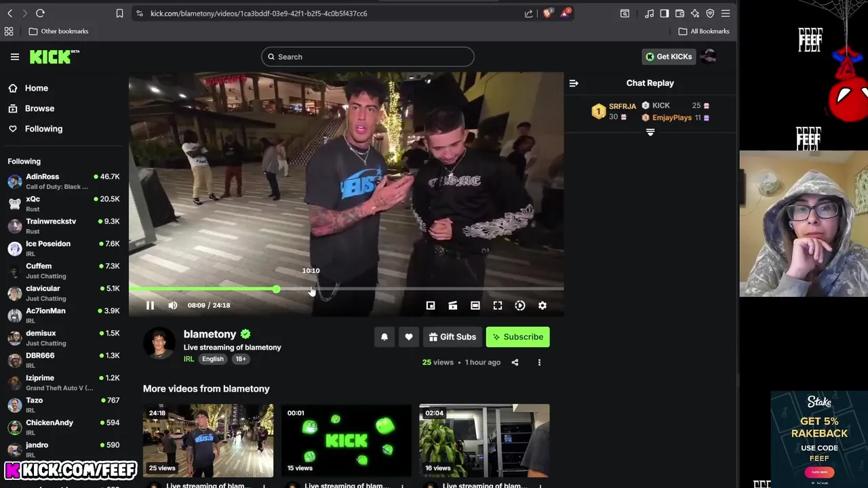Image resolution: width=868 pixels, height=488 pixels.
Task: Click the IRL category link
Action: click(189, 359)
